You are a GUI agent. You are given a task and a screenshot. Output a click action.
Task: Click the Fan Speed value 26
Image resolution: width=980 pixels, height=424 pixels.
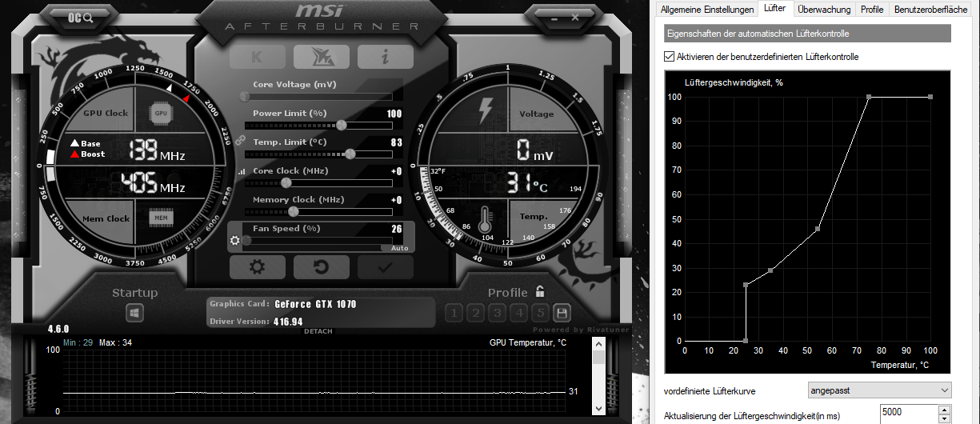click(x=397, y=229)
